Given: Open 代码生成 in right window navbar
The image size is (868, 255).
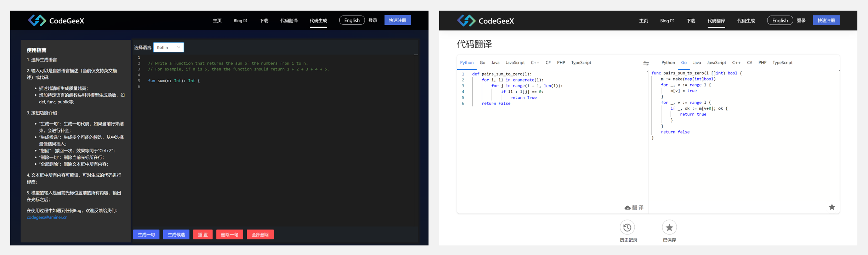Looking at the screenshot, I should point(746,21).
